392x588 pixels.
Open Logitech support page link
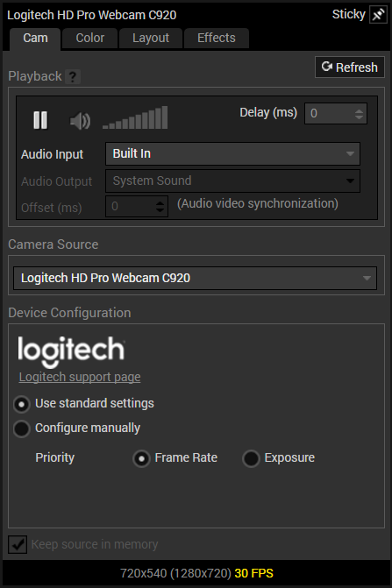coord(80,377)
